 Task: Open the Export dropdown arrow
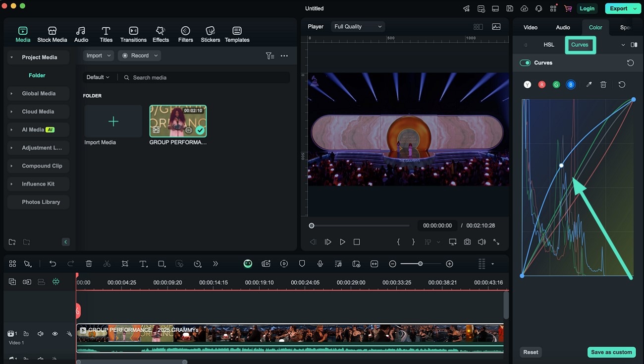coord(635,8)
